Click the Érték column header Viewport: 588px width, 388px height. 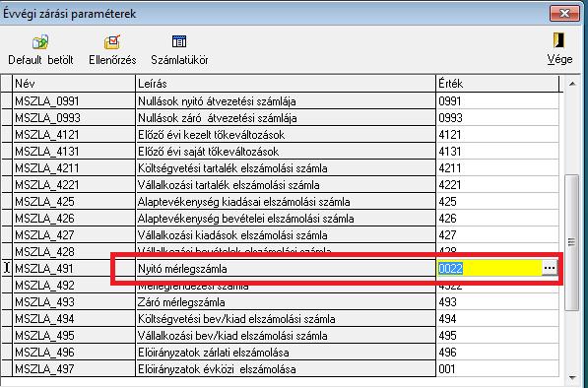click(498, 84)
